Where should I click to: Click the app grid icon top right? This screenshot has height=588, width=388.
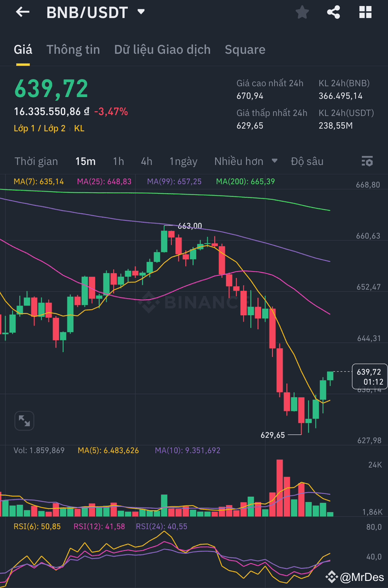365,12
